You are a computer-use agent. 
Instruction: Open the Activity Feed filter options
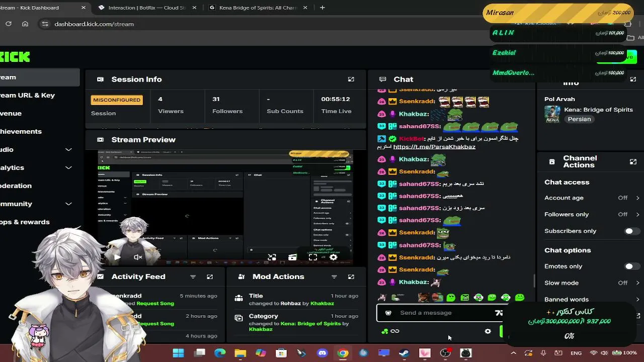coord(193,277)
